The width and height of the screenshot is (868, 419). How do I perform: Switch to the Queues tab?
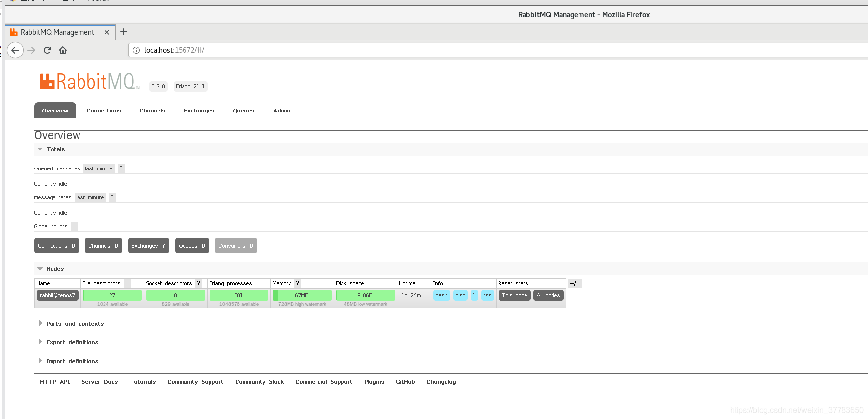coord(243,111)
